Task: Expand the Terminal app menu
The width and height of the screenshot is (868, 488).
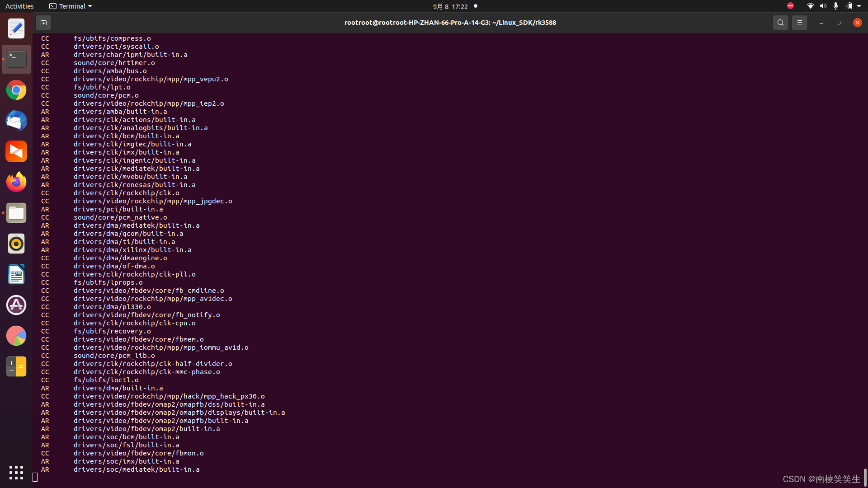Action: 71,6
